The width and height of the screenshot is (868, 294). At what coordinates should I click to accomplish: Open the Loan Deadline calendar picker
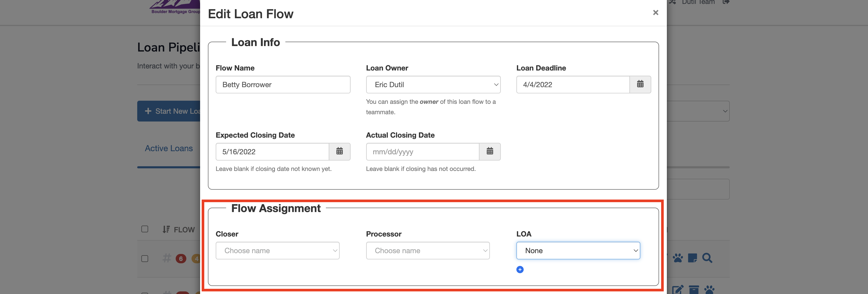coord(640,84)
